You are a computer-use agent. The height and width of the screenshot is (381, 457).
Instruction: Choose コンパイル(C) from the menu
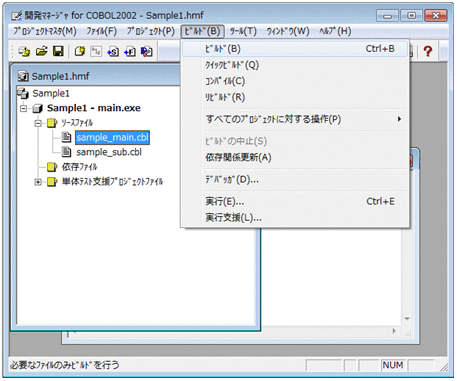295,81
